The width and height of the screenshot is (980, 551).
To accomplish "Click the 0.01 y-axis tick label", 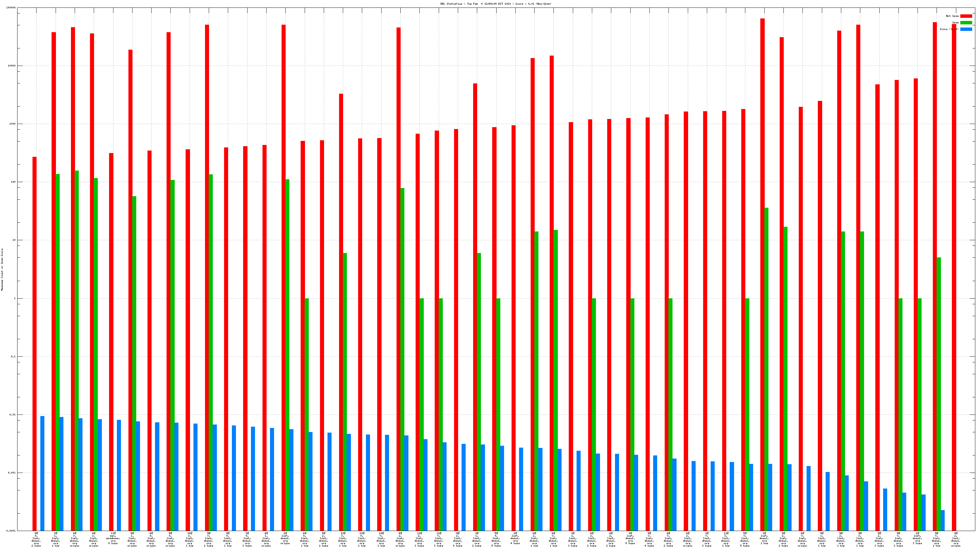I will [x=12, y=415].
